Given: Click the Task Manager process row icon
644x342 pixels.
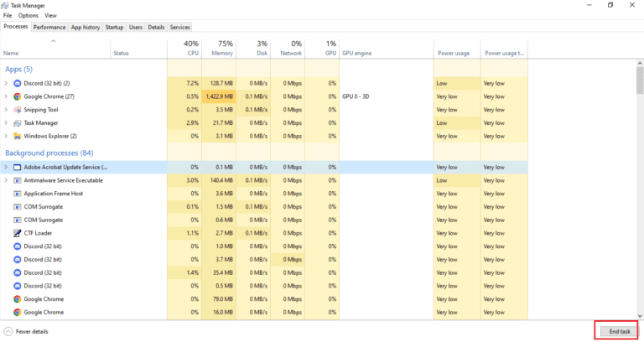Looking at the screenshot, I should [18, 122].
